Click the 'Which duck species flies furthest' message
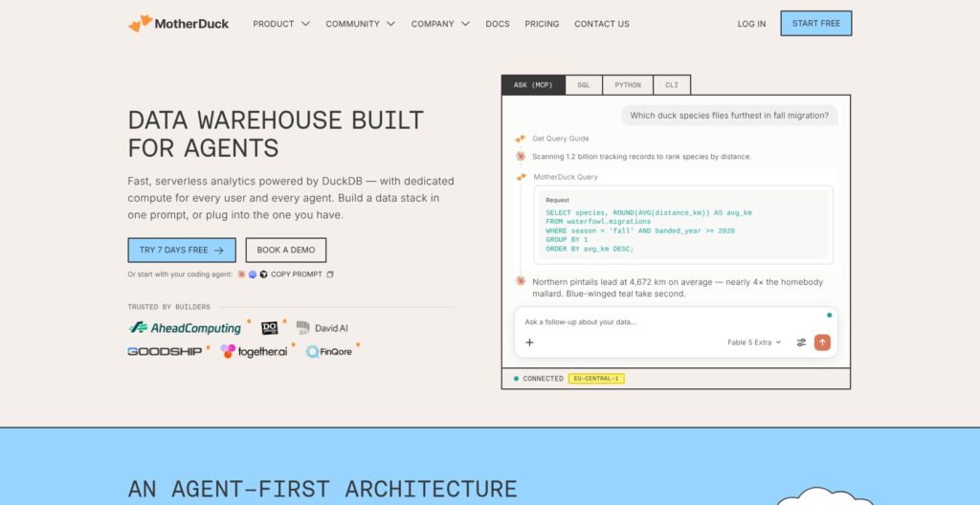 pyautogui.click(x=729, y=116)
